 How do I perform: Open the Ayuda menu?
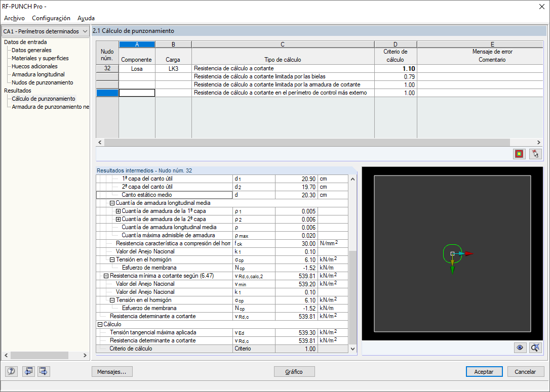pyautogui.click(x=86, y=18)
